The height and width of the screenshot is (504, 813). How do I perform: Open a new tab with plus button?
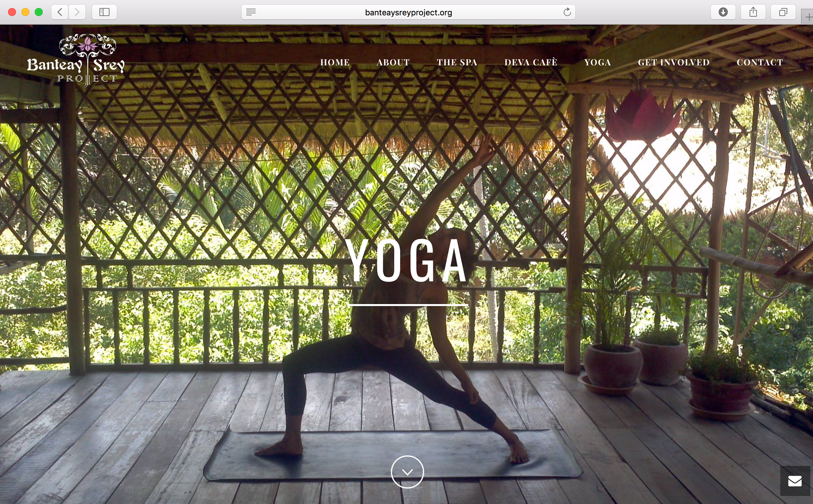tap(807, 17)
